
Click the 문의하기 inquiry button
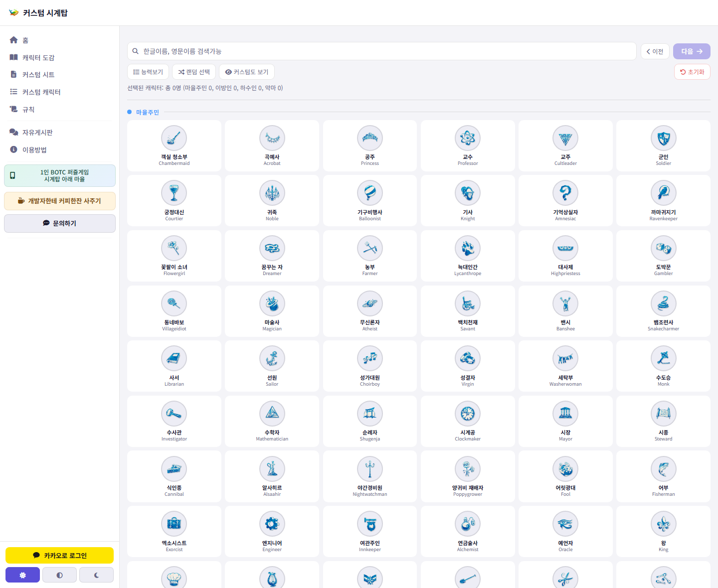60,223
